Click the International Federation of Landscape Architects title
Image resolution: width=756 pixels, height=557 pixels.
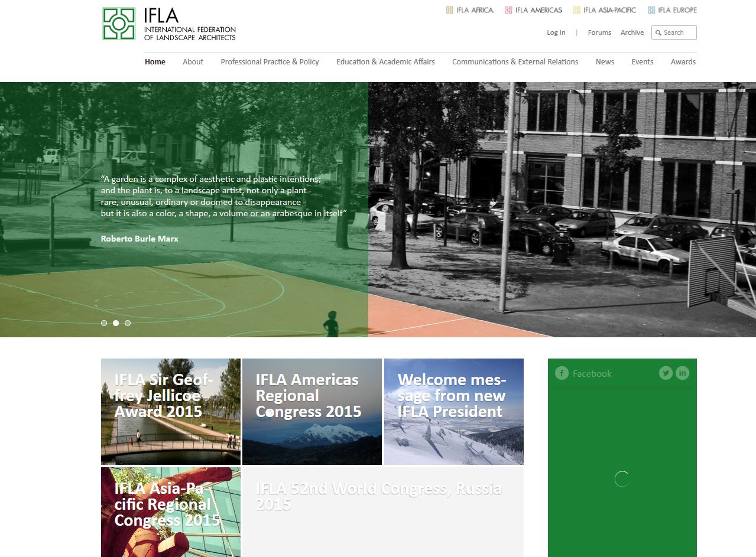coord(190,33)
